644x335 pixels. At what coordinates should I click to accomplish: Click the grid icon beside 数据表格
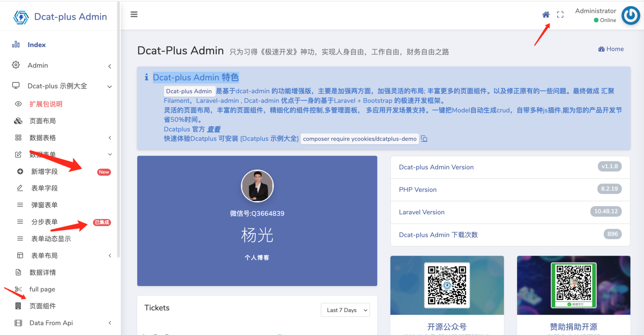click(x=18, y=138)
